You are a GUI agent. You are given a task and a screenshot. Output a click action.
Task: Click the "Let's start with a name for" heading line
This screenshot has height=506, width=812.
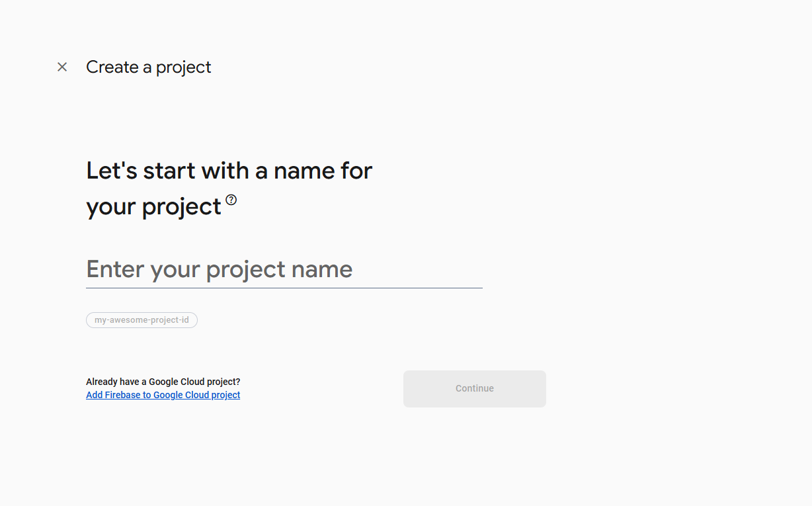tap(229, 171)
